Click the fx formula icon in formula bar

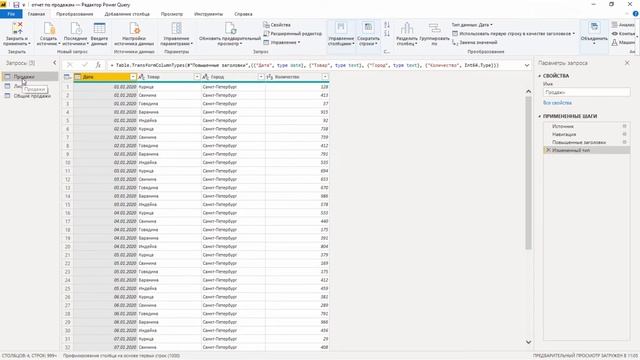click(98, 65)
